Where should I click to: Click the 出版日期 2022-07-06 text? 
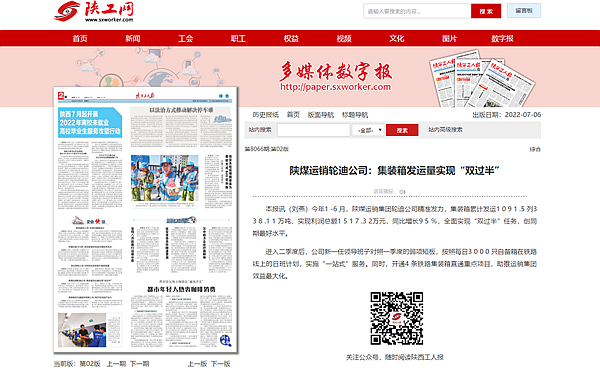coord(507,114)
